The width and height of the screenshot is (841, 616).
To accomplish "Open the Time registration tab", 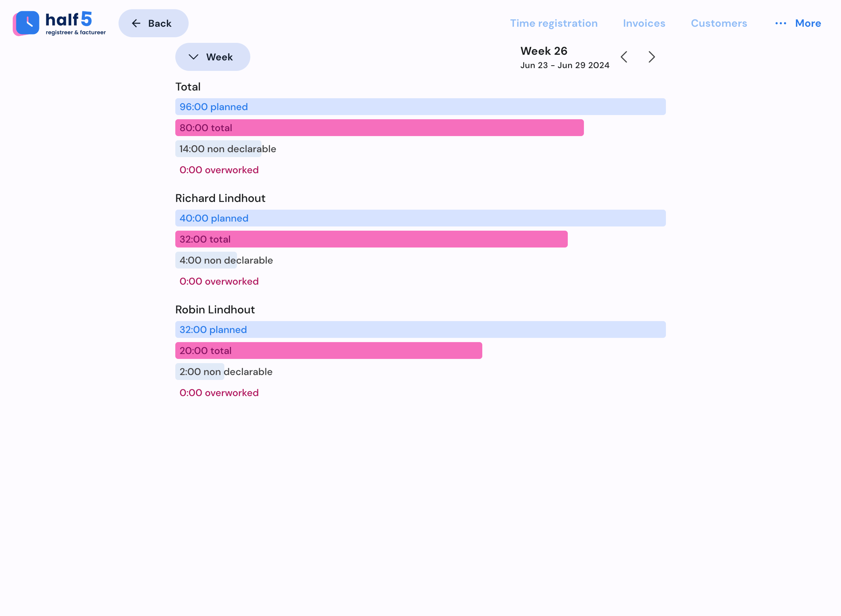I will 553,24.
